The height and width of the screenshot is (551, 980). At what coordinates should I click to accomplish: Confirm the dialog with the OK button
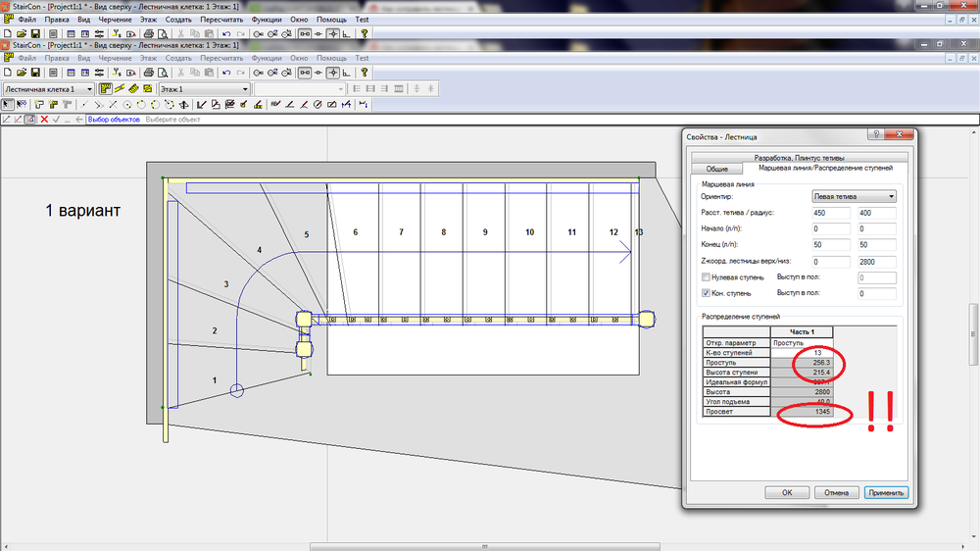tap(787, 492)
